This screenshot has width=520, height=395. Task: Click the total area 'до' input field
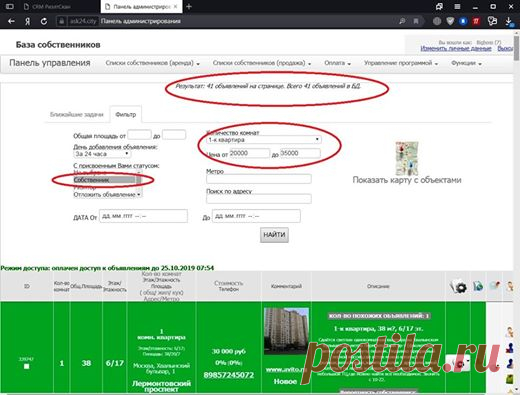[x=174, y=135]
